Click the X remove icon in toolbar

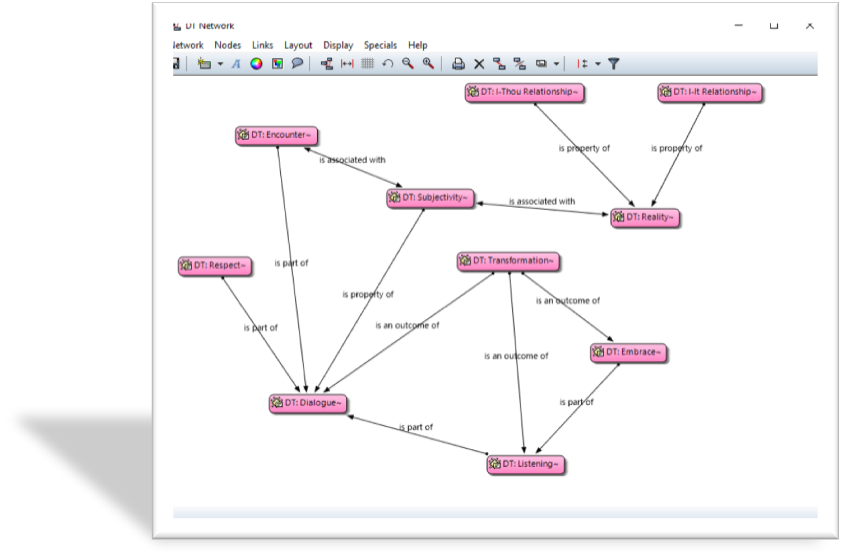pyautogui.click(x=479, y=64)
